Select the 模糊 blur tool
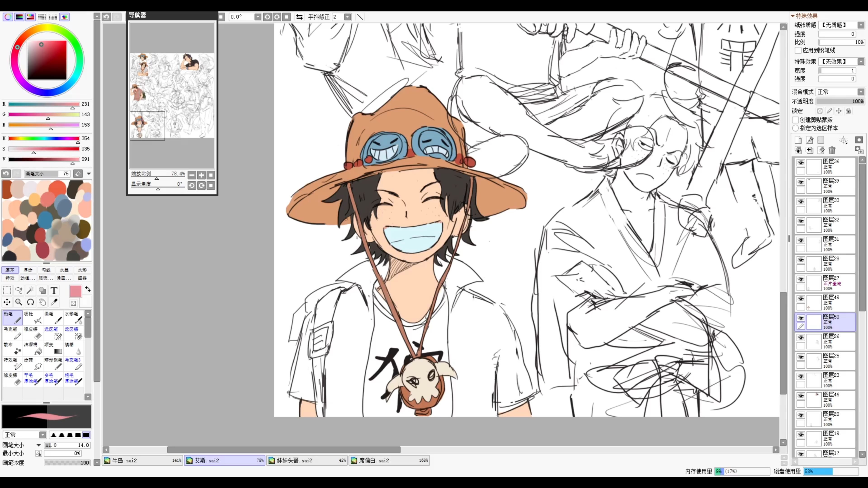868x488 pixels. pos(73,349)
